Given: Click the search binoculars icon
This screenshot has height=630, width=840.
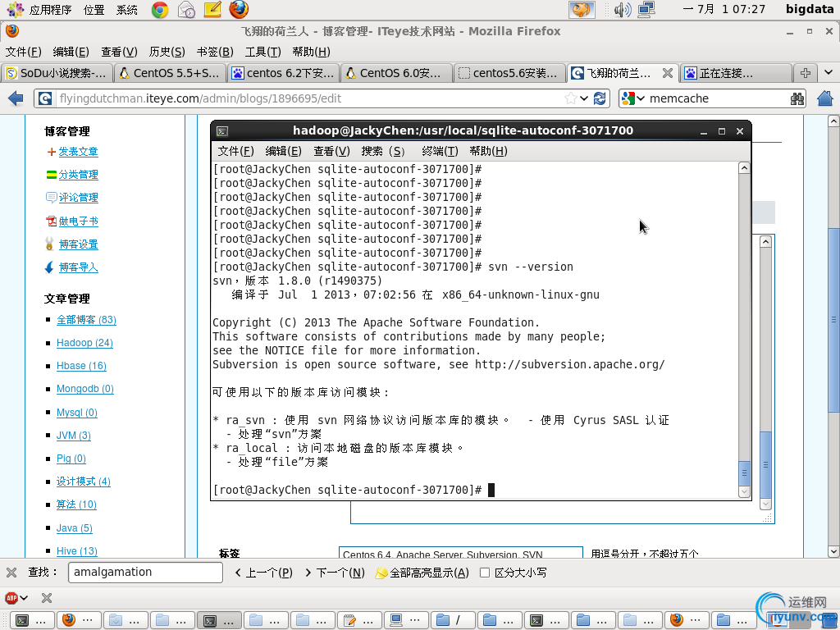Looking at the screenshot, I should tap(797, 98).
